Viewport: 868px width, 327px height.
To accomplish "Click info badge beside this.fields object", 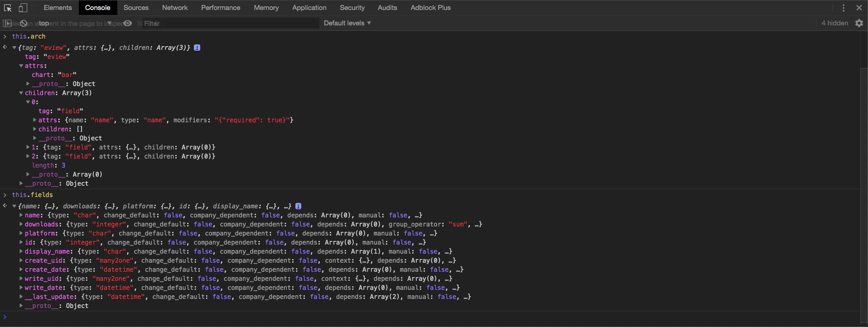I will click(298, 206).
